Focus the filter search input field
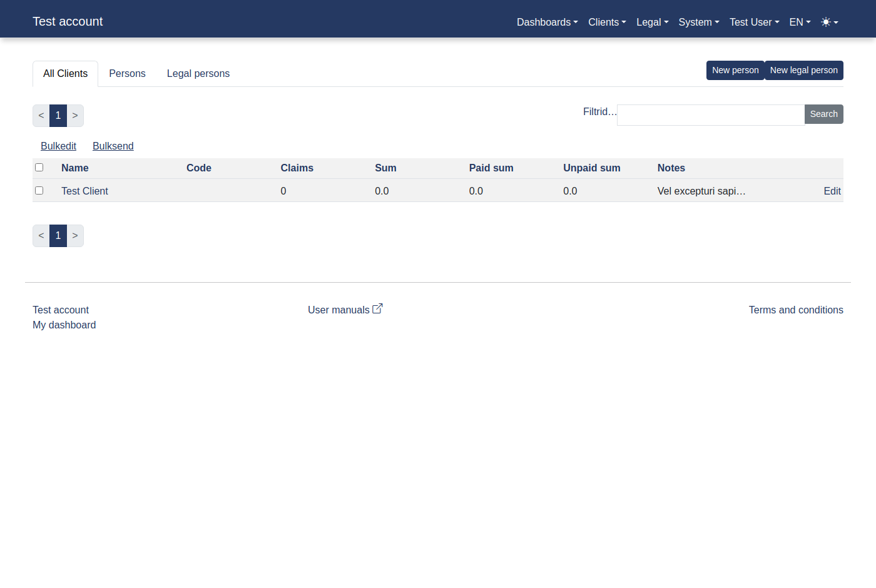Viewport: 876px width, 588px height. (710, 115)
